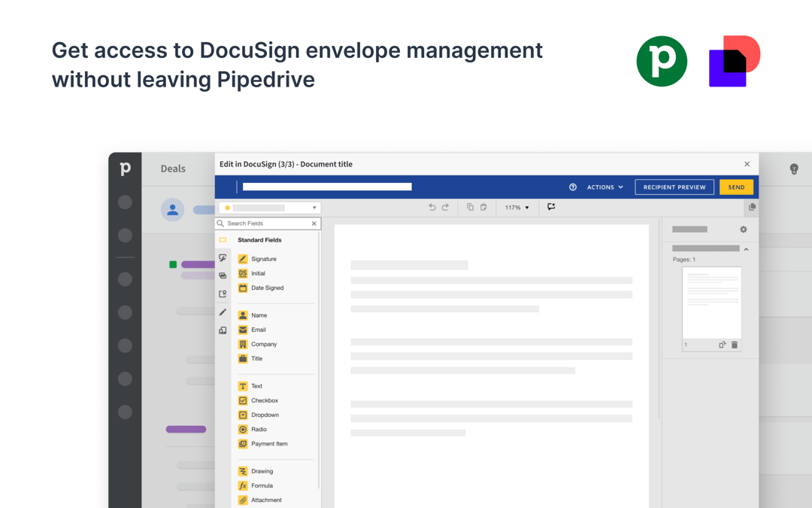Click the lightbulb icon in the top bar
The height and width of the screenshot is (508, 812).
tap(793, 169)
